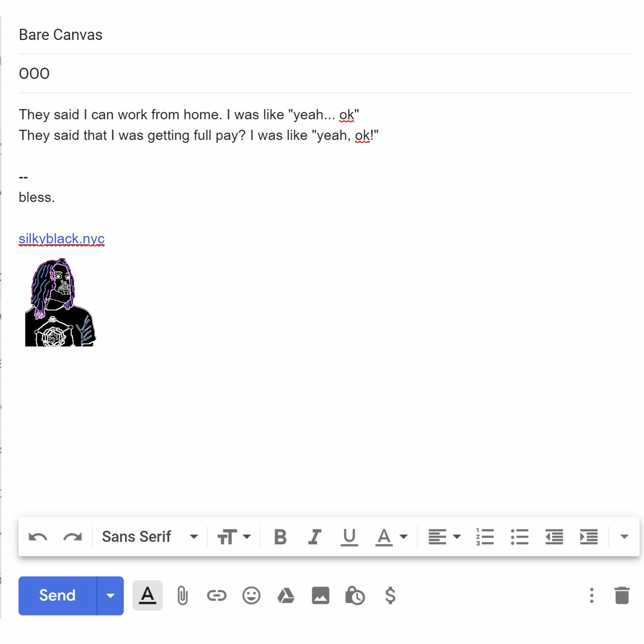Click the signature portrait image
The width and height of the screenshot is (644, 644).
(x=60, y=302)
